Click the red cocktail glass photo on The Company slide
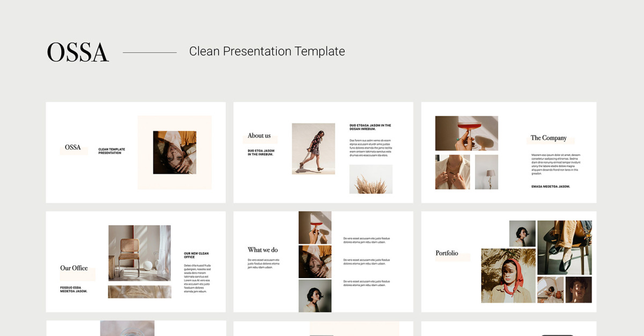Screen dimensions: 644x336 (x=466, y=133)
